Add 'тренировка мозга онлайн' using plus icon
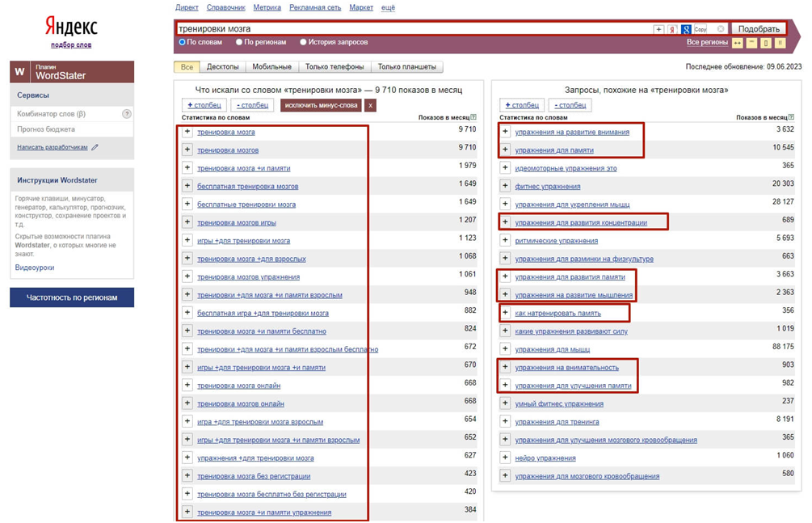Image resolution: width=812 pixels, height=523 pixels. [x=187, y=385]
